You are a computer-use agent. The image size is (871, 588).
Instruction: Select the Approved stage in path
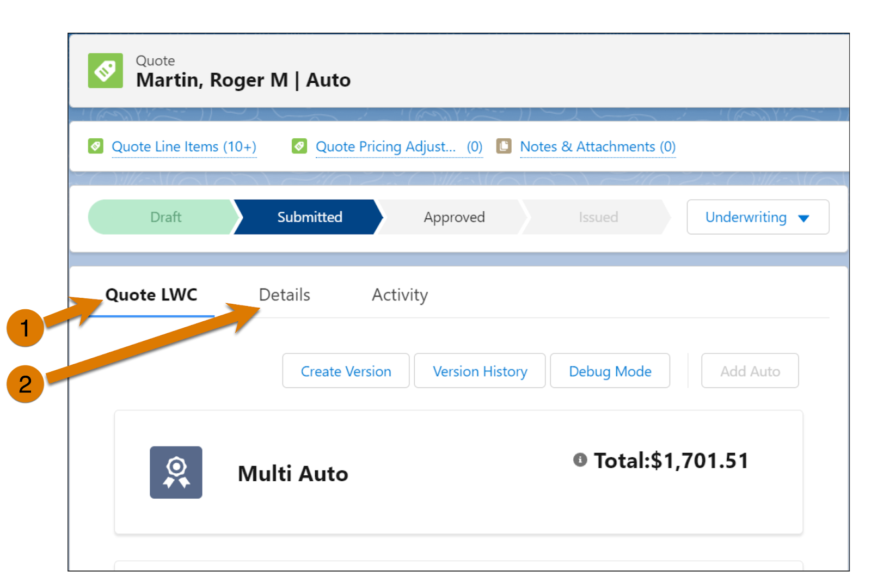pyautogui.click(x=454, y=217)
